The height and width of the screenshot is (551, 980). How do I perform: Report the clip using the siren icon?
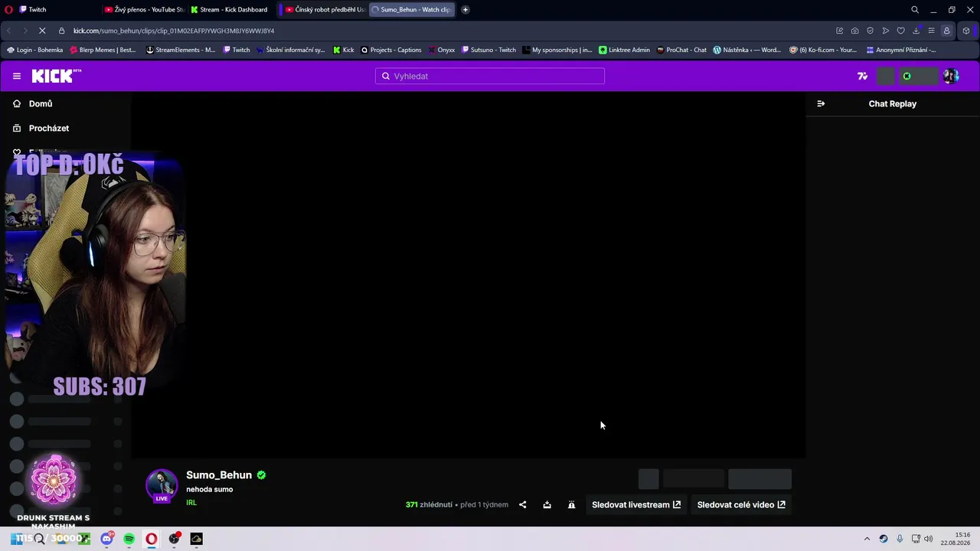tap(572, 505)
